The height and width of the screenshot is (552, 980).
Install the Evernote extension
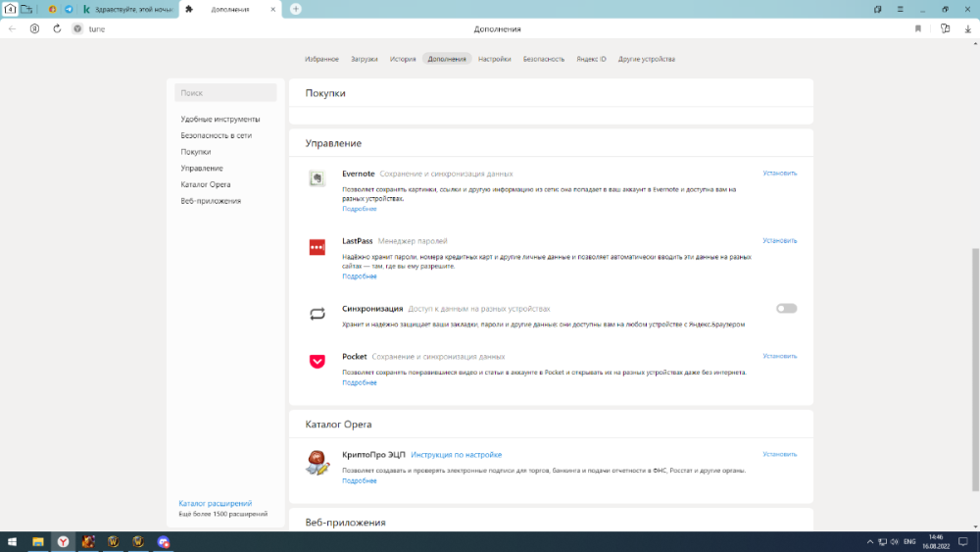tap(779, 174)
